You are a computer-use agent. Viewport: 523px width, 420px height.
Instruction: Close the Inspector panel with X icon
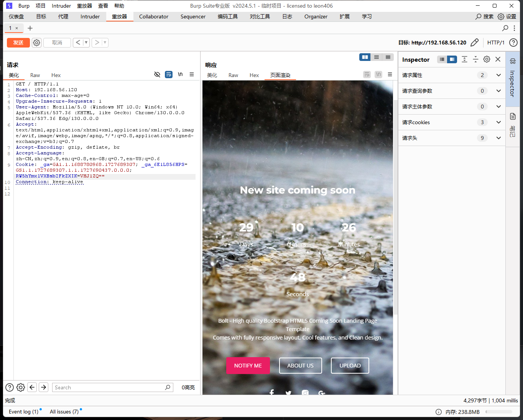(x=498, y=59)
